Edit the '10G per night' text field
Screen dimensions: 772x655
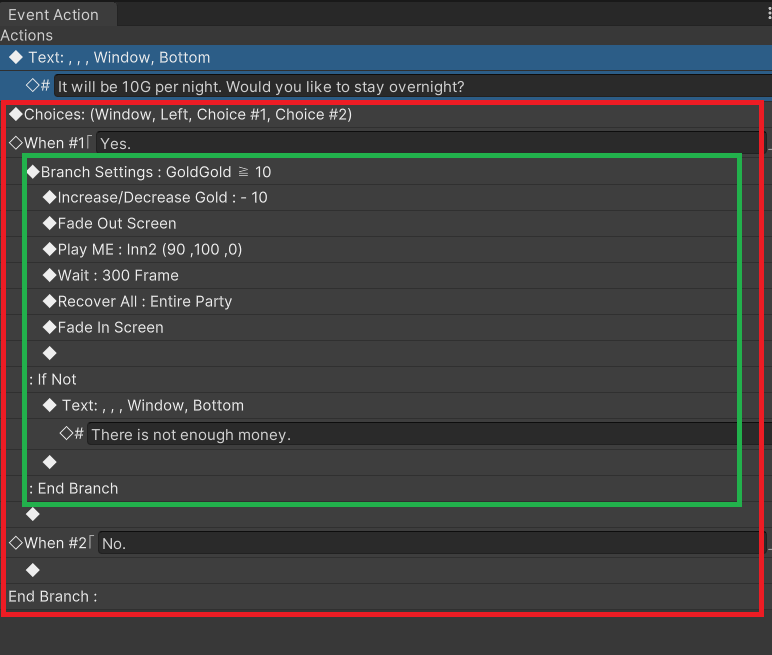point(413,87)
